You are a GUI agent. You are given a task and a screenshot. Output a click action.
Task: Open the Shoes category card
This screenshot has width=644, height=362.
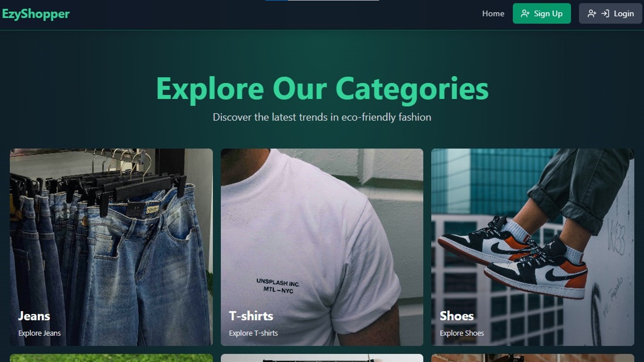pyautogui.click(x=533, y=247)
